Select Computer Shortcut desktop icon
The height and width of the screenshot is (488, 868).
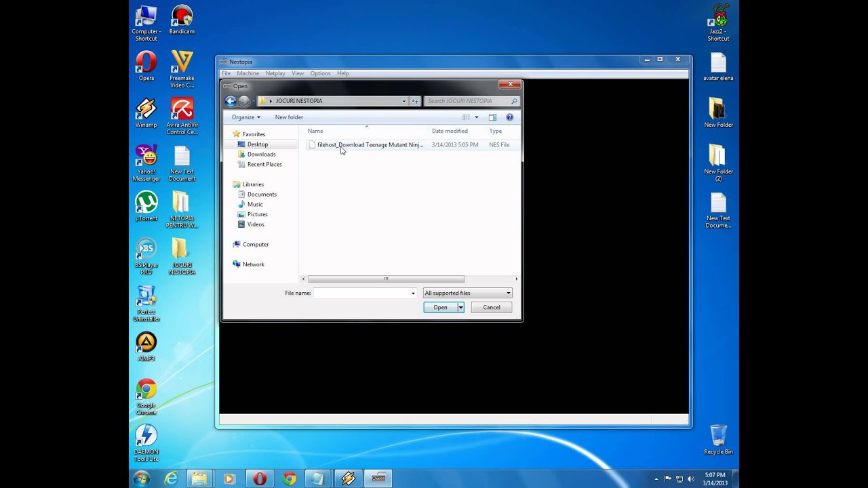pos(146,23)
